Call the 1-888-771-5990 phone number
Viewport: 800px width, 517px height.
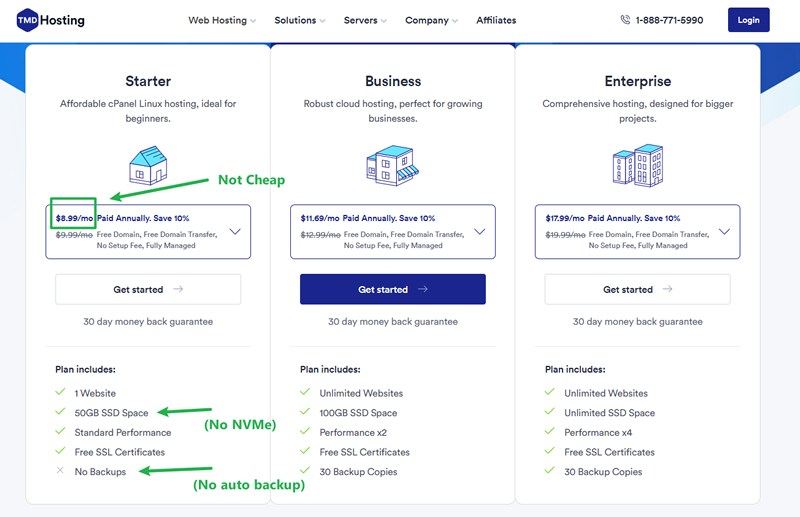pos(669,20)
